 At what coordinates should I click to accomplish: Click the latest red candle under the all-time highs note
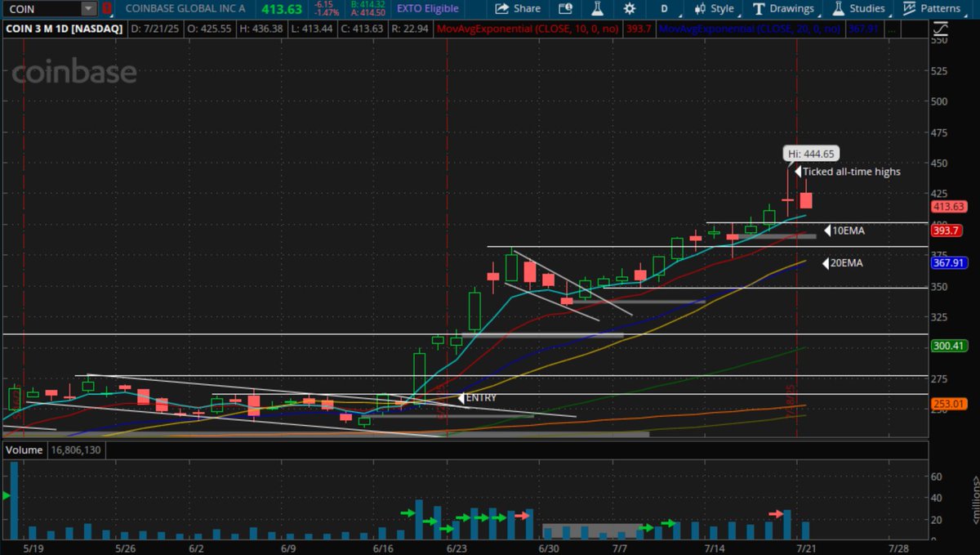(806, 200)
